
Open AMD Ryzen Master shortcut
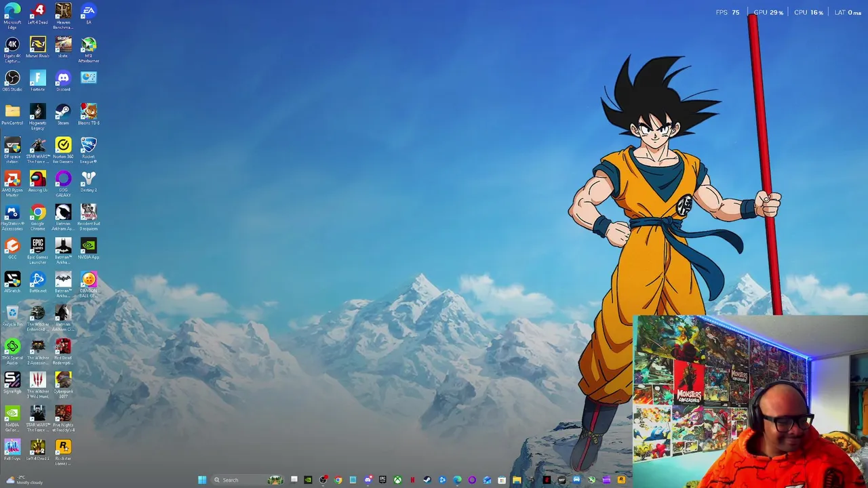(12, 184)
